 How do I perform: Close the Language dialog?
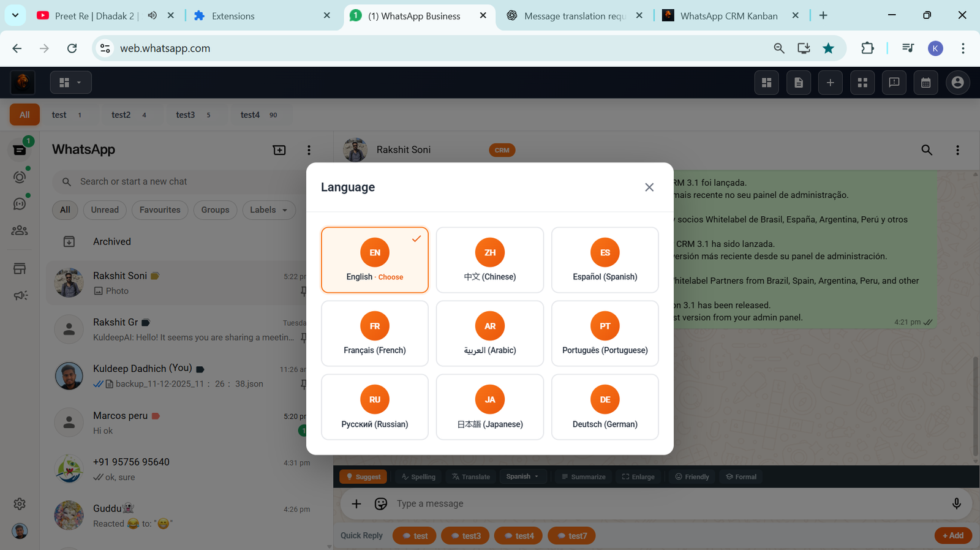(x=649, y=187)
